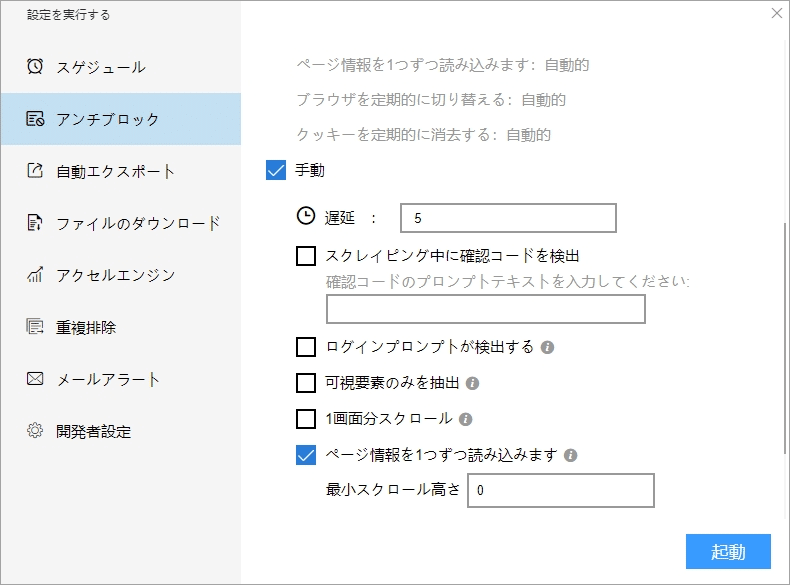Screen dimensions: 790x585
Task: Click the duplicate removal icon
Action: (x=35, y=327)
